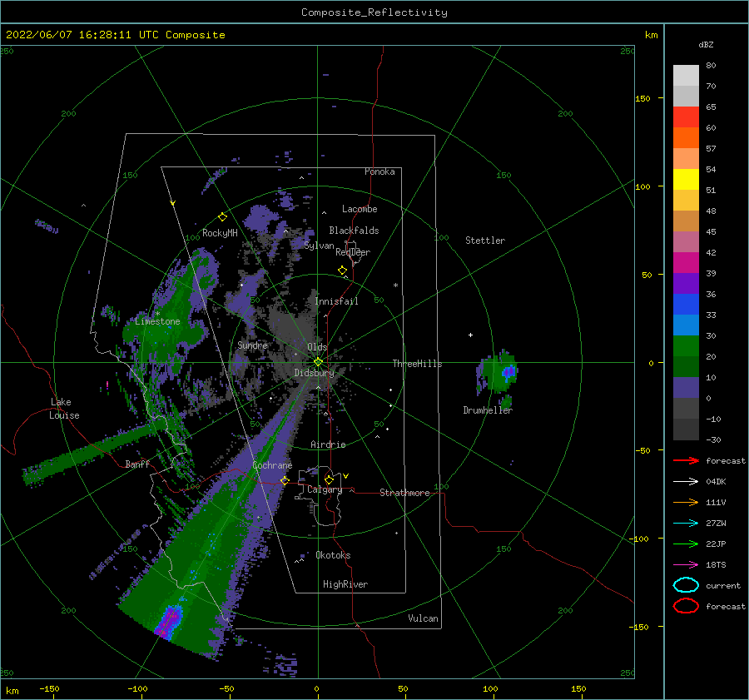Viewport: 749px width, 700px height.
Task: Click the Lacombe city label
Action: pyautogui.click(x=360, y=209)
